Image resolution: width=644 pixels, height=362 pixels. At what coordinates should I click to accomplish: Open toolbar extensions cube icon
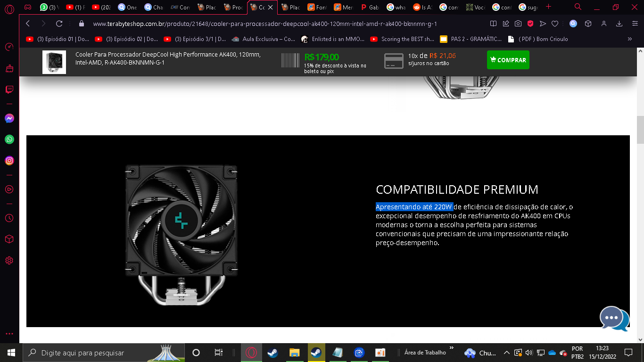coord(588,24)
